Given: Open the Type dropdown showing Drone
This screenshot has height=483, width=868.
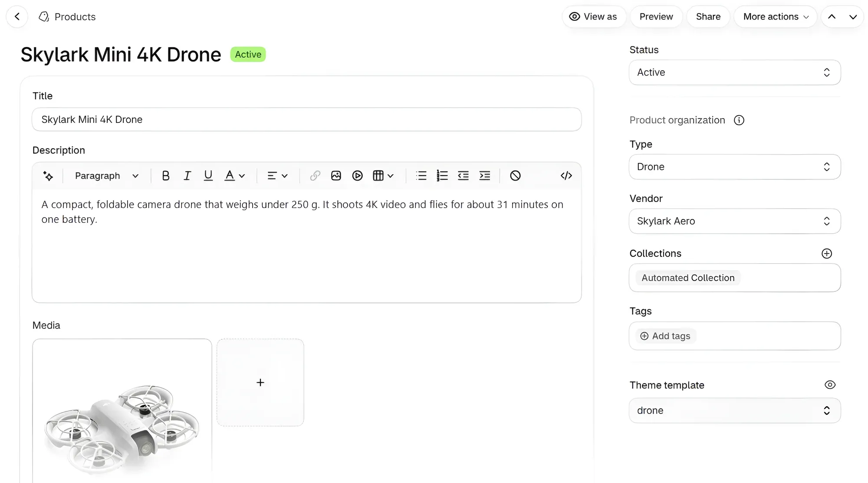Looking at the screenshot, I should 735,167.
